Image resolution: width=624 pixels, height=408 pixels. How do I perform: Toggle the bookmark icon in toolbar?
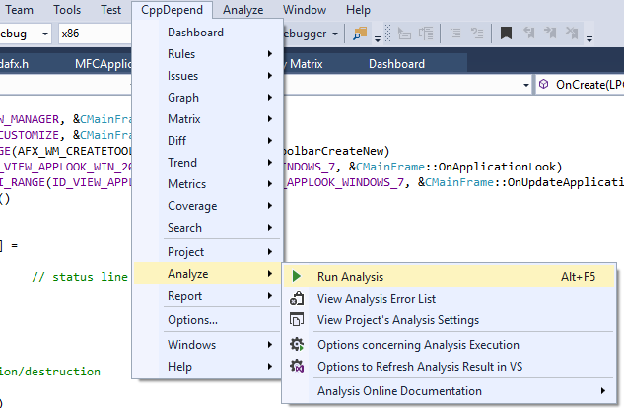(506, 33)
